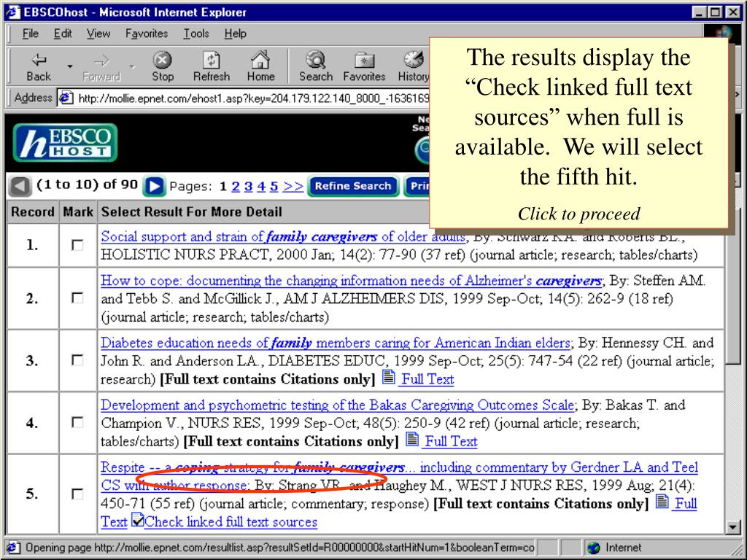Click Check linked full text sources link
Image resolution: width=747 pixels, height=560 pixels.
(x=231, y=522)
